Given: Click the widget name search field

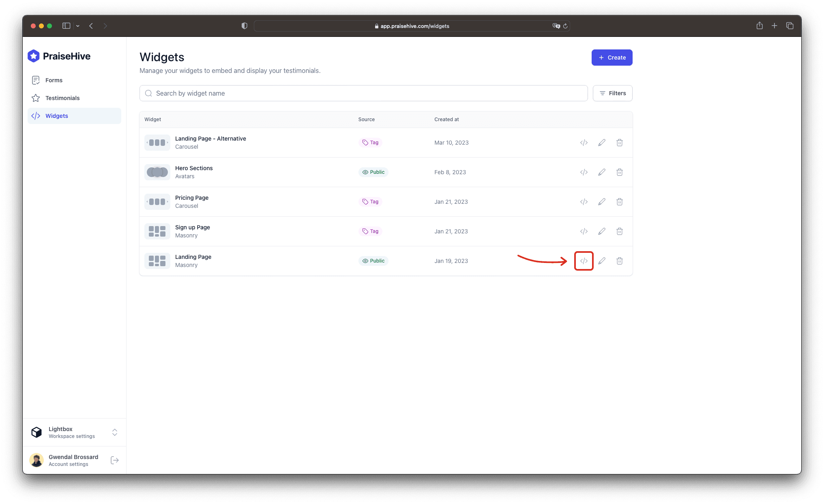Looking at the screenshot, I should point(284,93).
